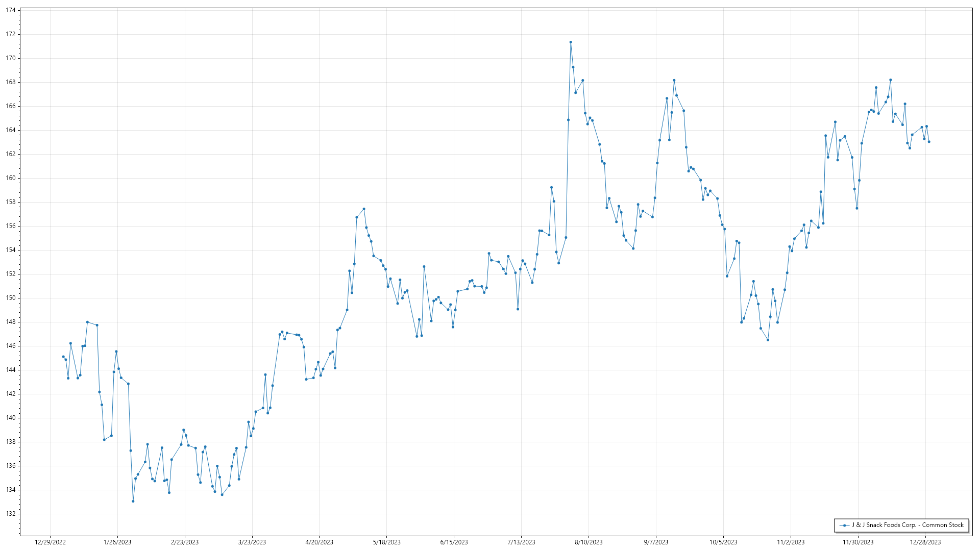Click the 142 y-axis value label

point(11,394)
